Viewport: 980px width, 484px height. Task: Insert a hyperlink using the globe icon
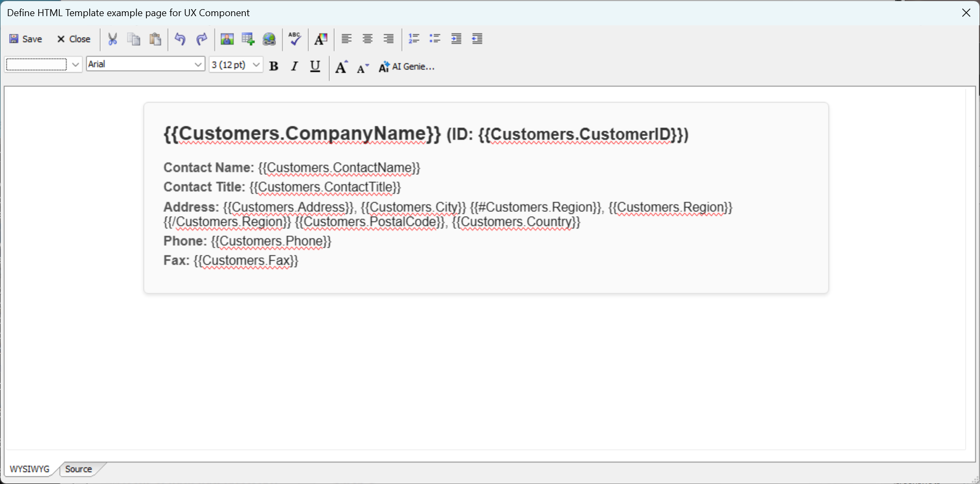coord(269,39)
